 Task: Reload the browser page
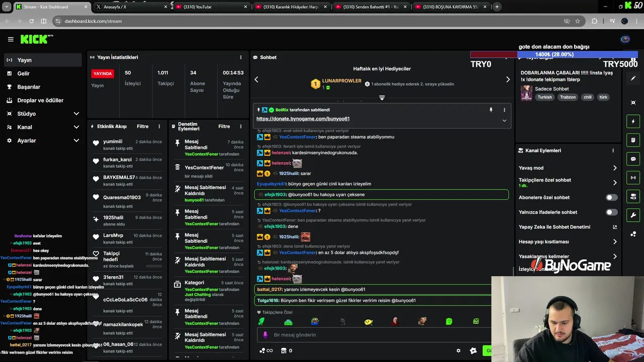31,21
